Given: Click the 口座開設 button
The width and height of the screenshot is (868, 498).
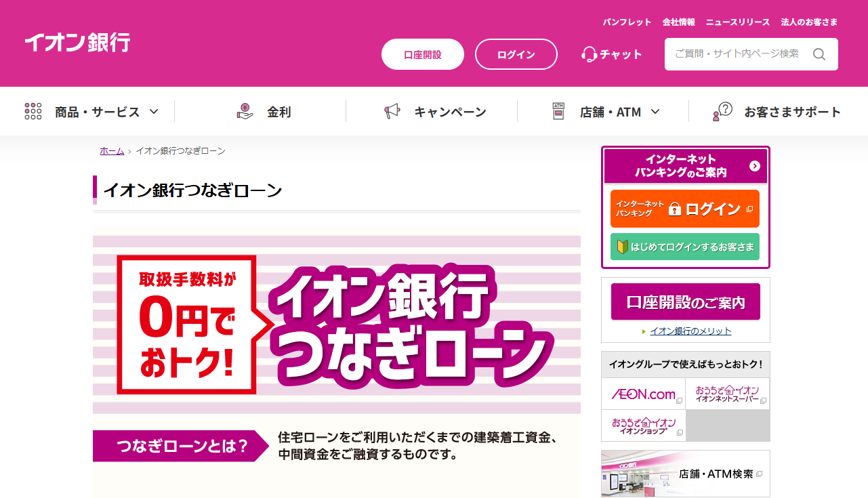Looking at the screenshot, I should [423, 54].
